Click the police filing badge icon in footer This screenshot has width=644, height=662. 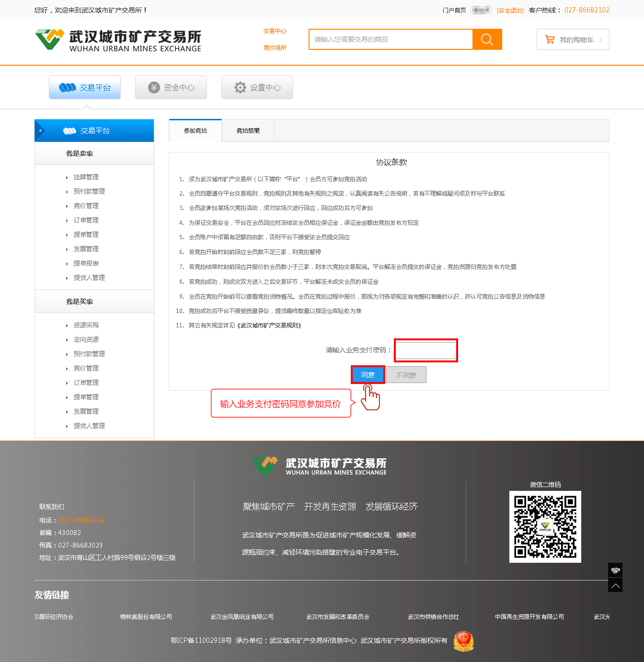463,641
